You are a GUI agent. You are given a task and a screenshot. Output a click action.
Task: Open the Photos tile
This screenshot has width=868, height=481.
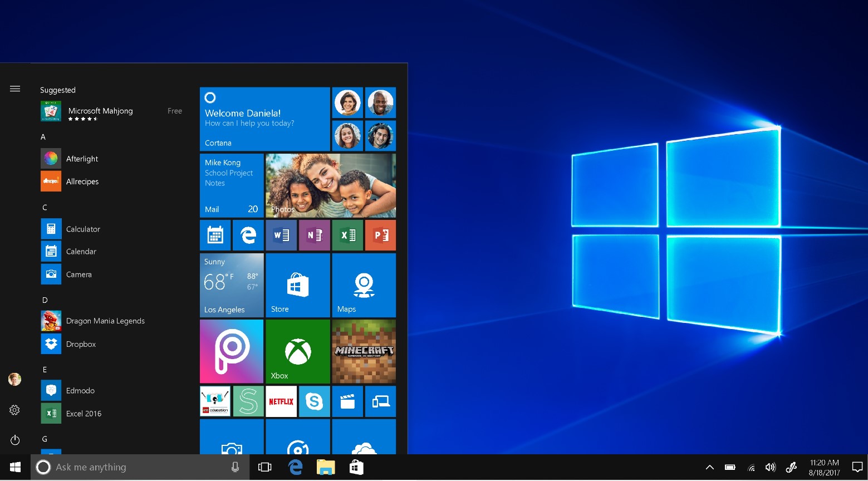(x=331, y=185)
